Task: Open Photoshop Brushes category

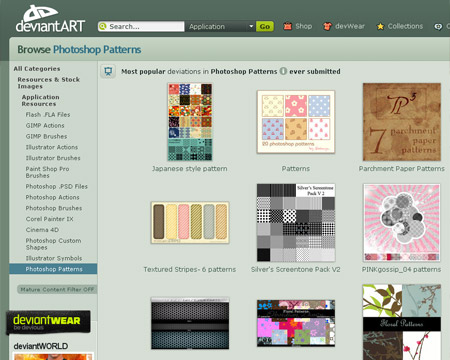Action: [54, 208]
